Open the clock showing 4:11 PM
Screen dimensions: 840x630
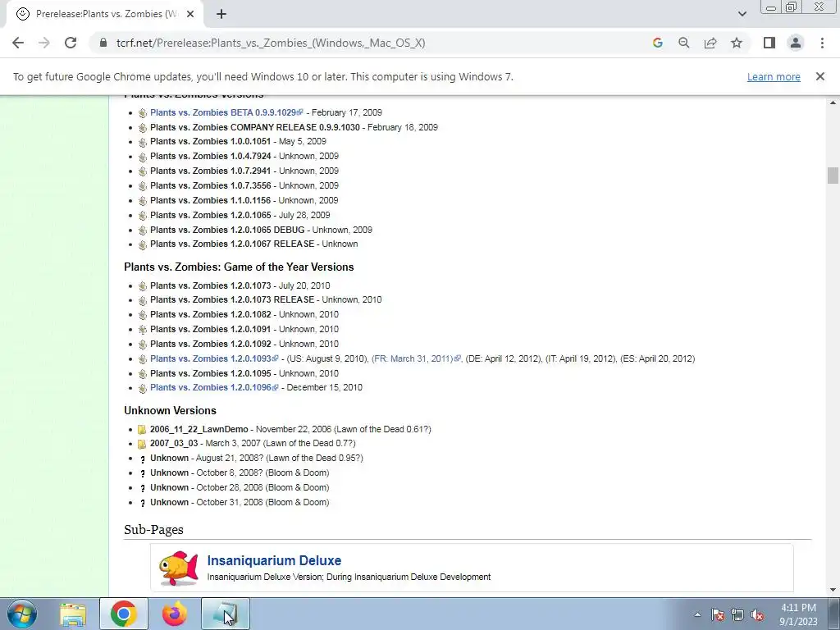798,614
